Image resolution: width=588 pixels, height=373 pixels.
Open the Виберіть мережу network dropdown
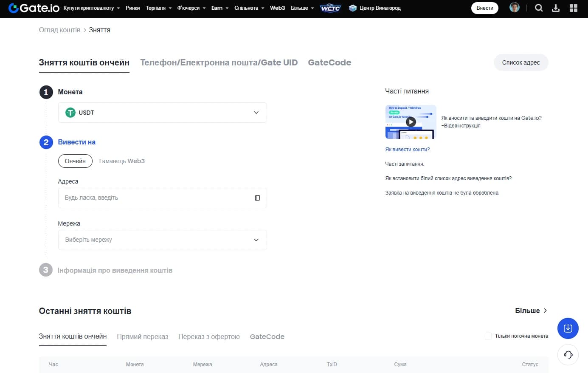(162, 240)
